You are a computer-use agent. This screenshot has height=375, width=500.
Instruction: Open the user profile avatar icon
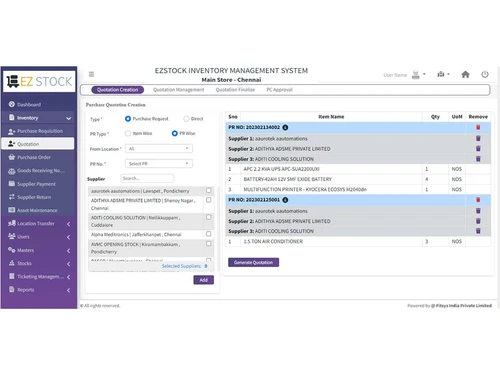[x=416, y=75]
